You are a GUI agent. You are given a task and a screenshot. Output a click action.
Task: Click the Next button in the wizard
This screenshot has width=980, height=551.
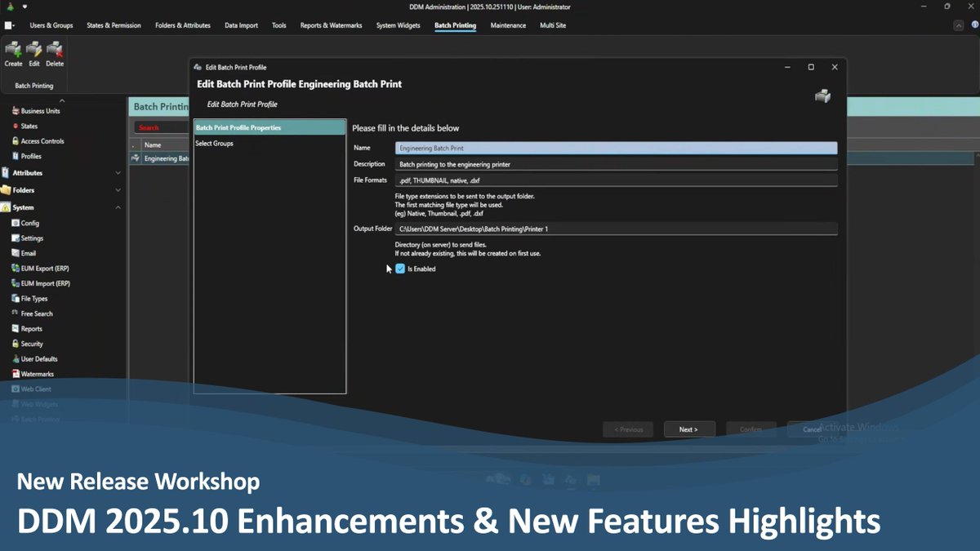pos(689,429)
